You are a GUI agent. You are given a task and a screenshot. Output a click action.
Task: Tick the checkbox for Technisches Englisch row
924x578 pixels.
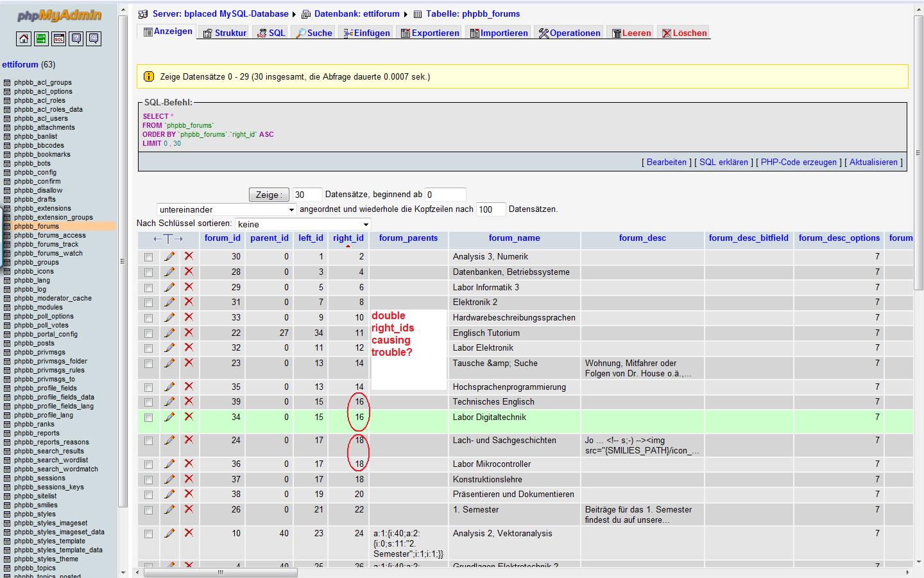tap(149, 402)
